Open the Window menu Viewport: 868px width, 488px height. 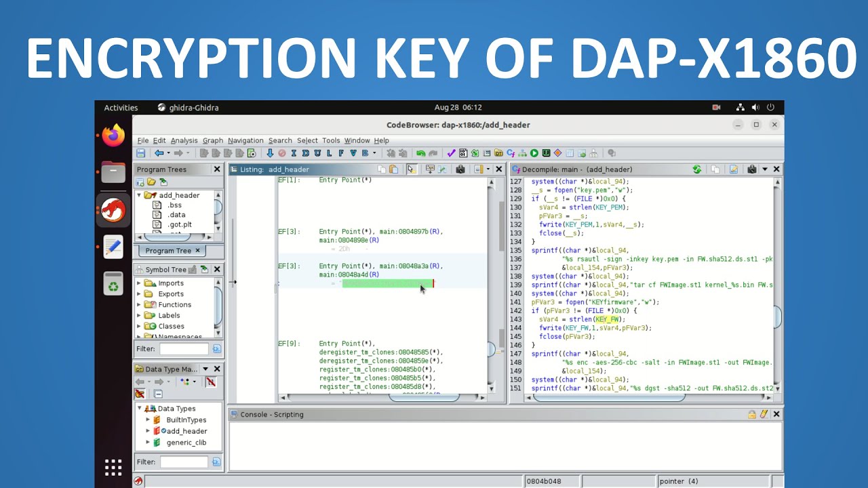(357, 140)
